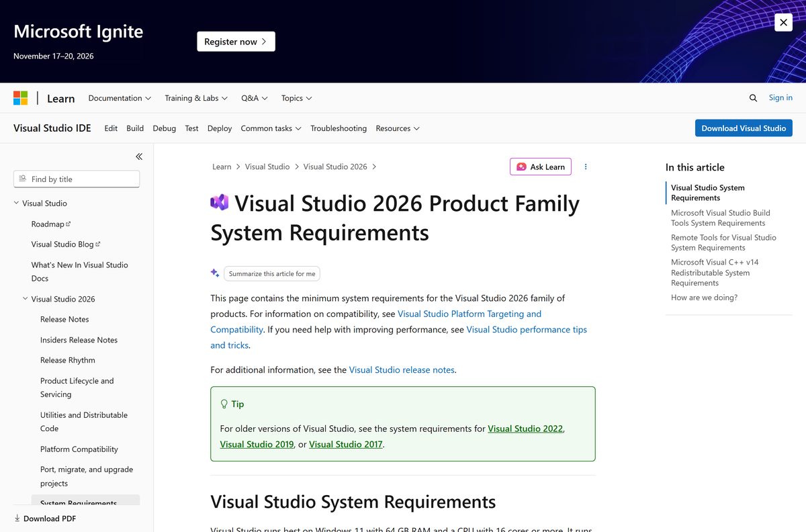Click the Ask Learn sparkle button
The width and height of the screenshot is (806, 532).
(541, 167)
